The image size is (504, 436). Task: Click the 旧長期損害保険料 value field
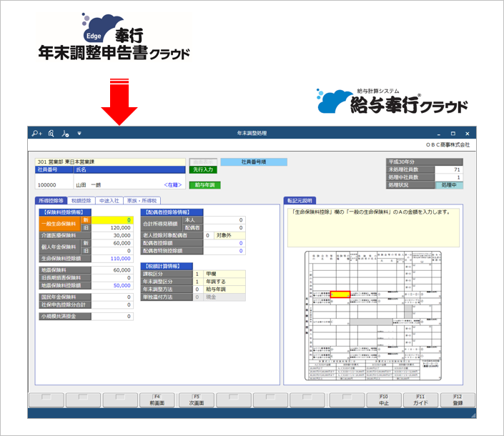pyautogui.click(x=112, y=278)
